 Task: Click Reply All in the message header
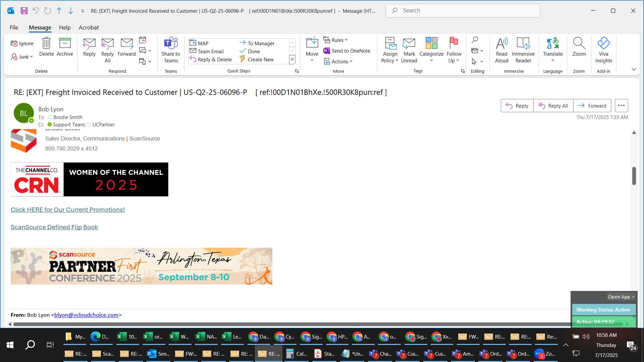click(553, 106)
